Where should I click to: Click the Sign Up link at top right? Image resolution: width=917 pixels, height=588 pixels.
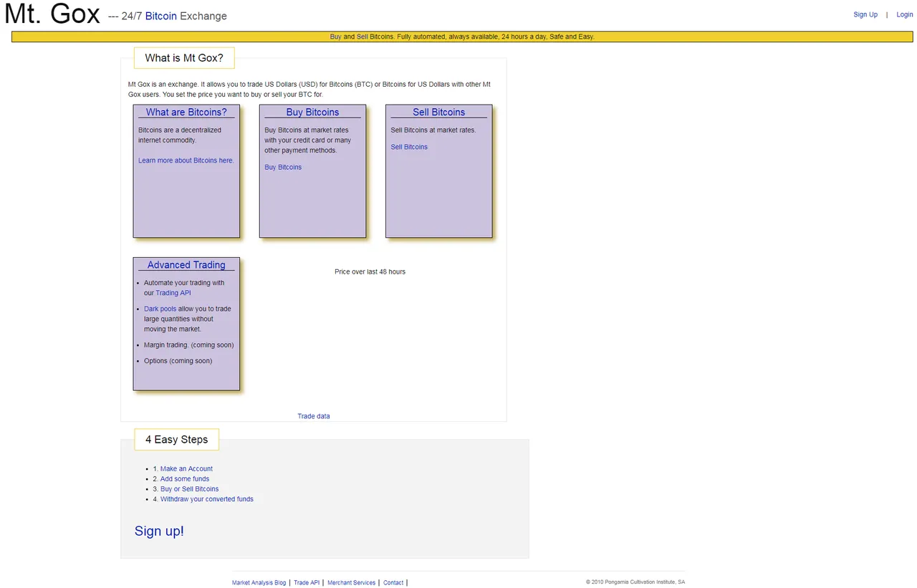click(865, 14)
